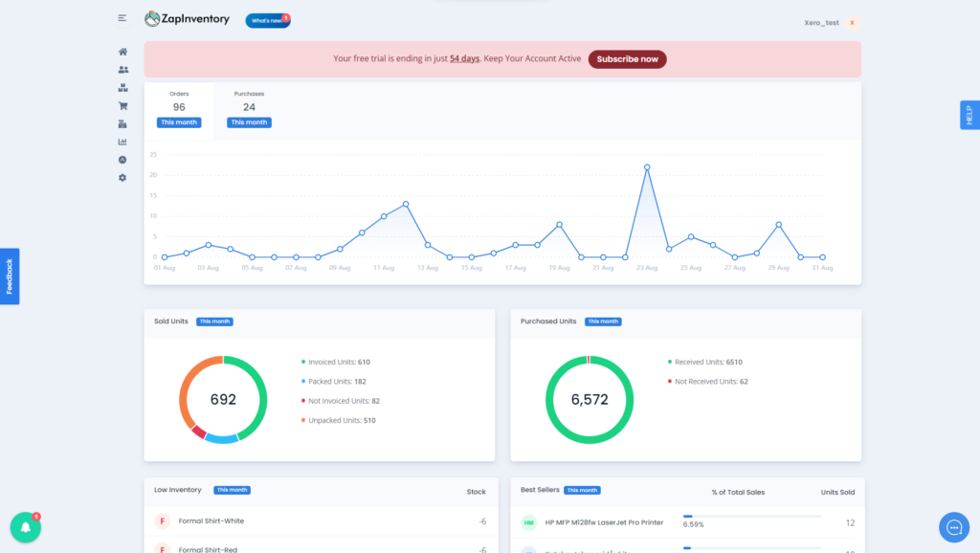Switch to the Purchases tab

pos(249,111)
